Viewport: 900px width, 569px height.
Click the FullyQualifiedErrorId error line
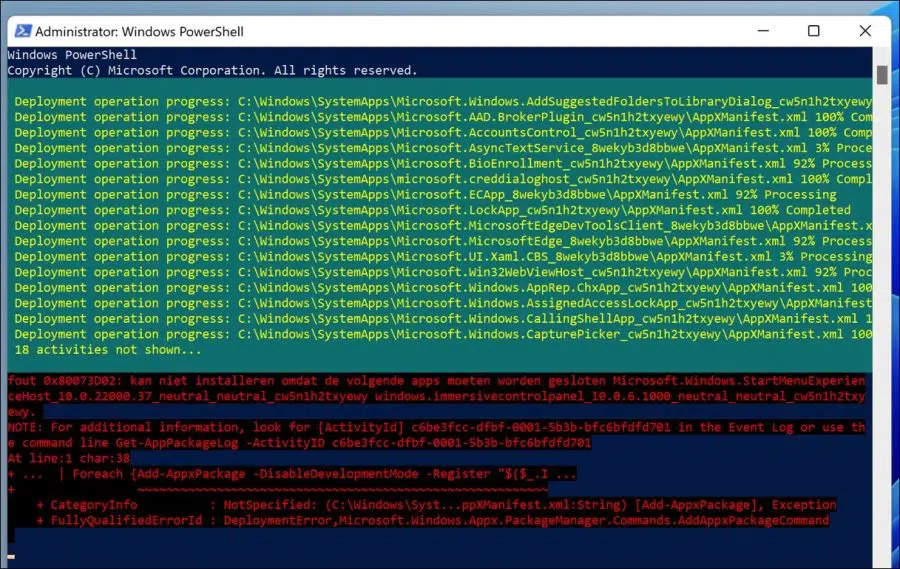tap(433, 520)
